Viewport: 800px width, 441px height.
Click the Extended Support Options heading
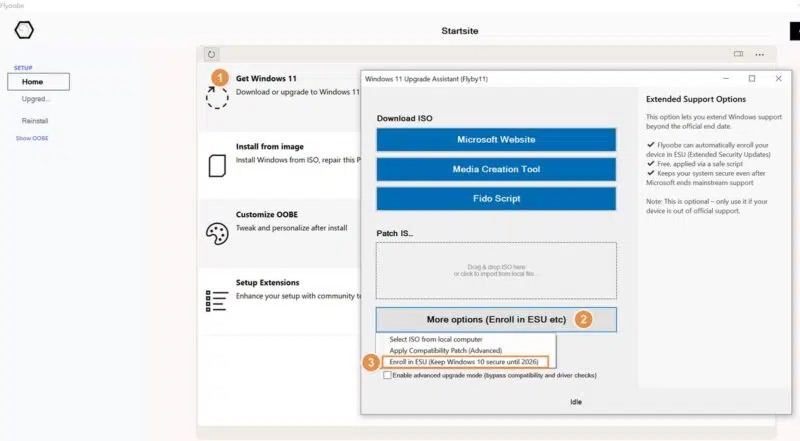[x=695, y=99]
